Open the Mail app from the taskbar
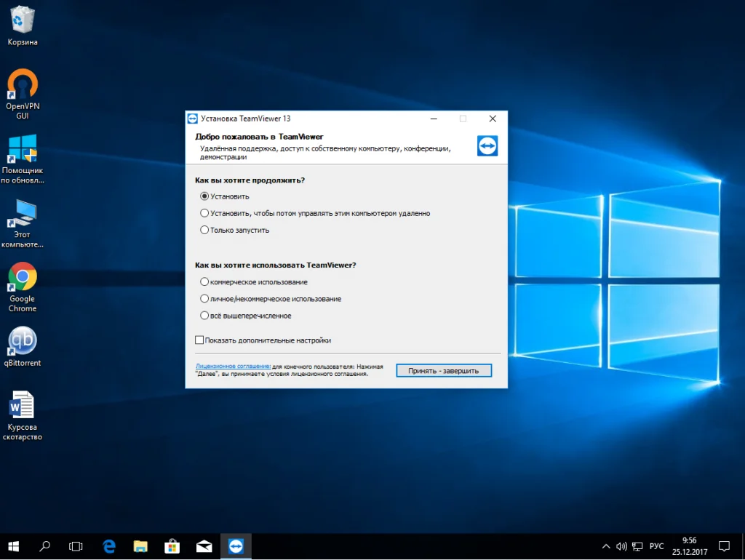745x560 pixels. [x=204, y=545]
